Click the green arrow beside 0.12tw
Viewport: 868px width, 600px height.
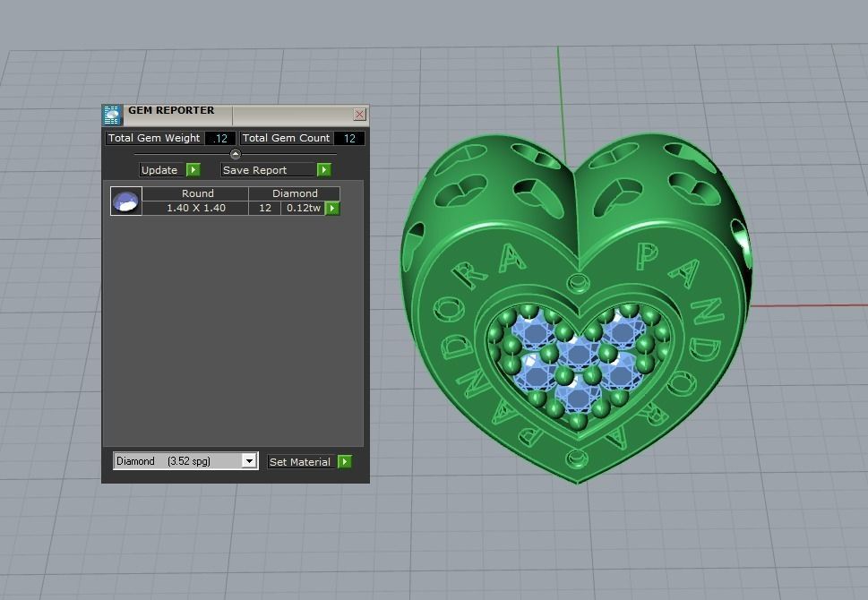[x=332, y=208]
